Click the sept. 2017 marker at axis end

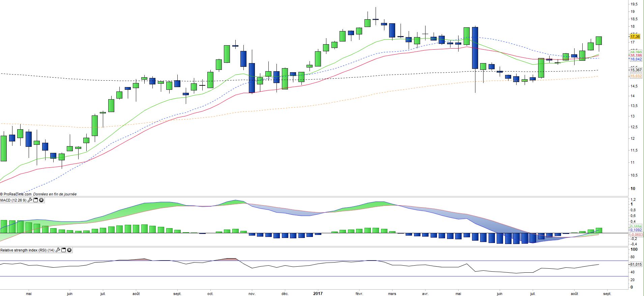pos(607,294)
